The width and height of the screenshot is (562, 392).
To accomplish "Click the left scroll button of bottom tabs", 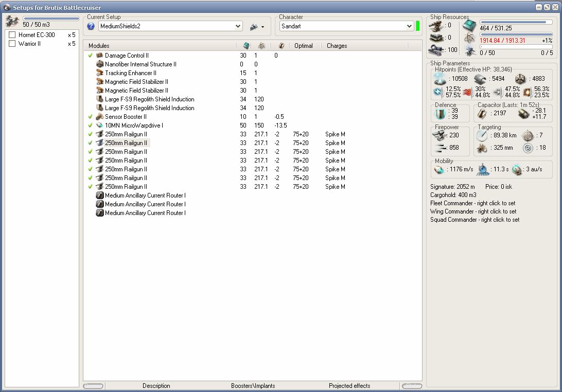I will click(x=93, y=386).
